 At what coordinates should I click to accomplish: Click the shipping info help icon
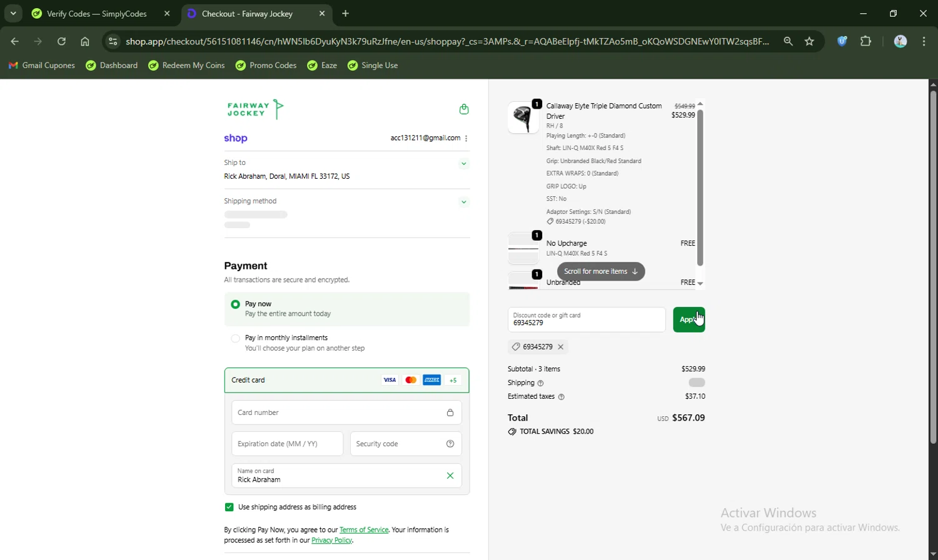(x=541, y=383)
